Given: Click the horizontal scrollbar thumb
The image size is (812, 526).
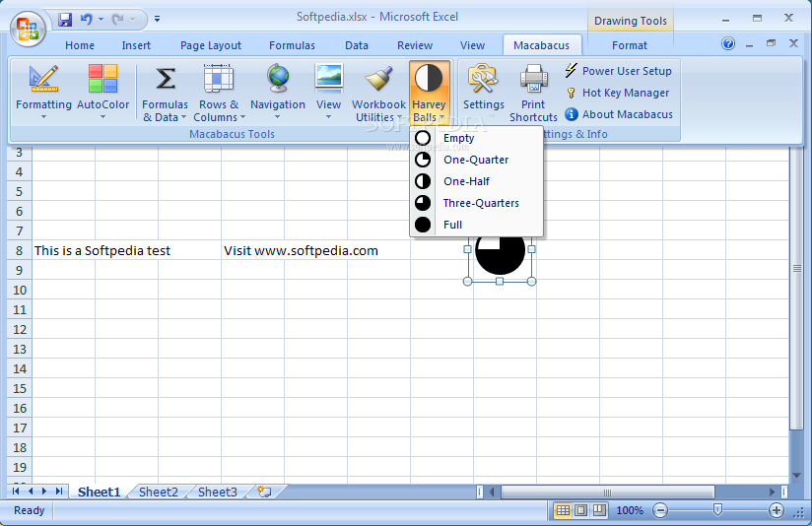Looking at the screenshot, I should (x=607, y=492).
